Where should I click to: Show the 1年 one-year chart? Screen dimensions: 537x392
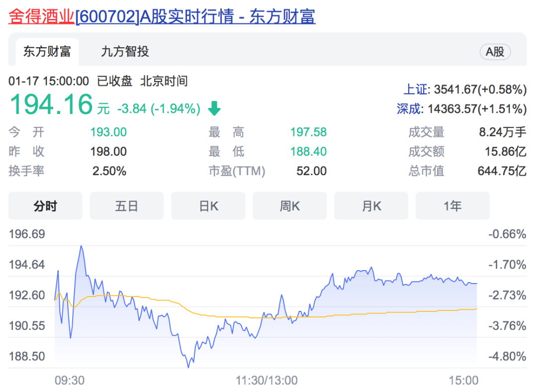point(452,205)
